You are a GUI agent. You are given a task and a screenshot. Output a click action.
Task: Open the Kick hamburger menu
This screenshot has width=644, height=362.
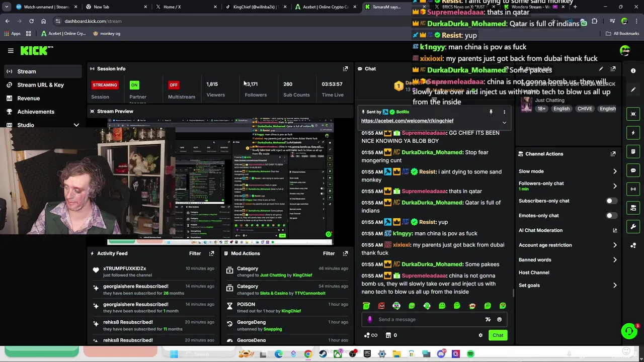click(11, 50)
